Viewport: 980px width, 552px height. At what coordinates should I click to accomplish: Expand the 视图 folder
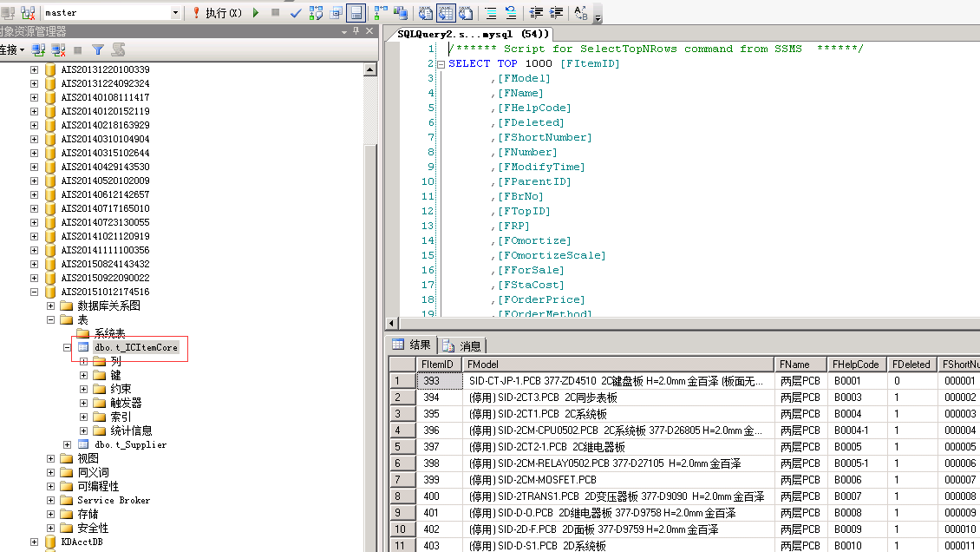(x=51, y=459)
